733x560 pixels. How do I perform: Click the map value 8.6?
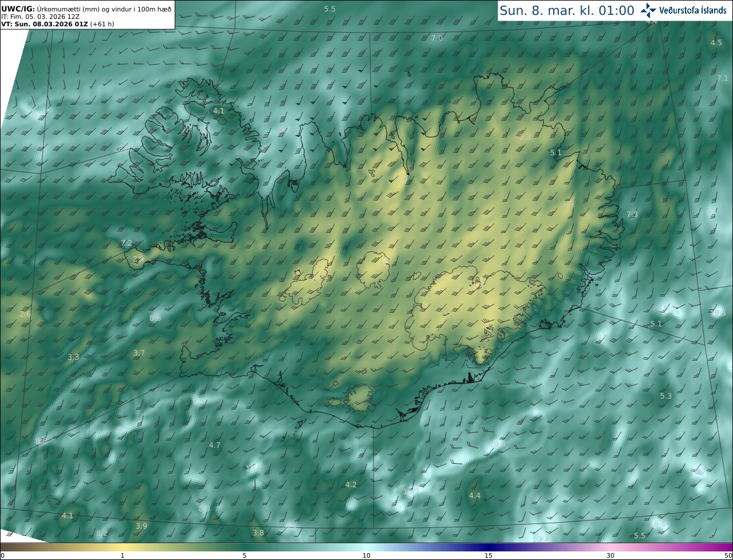point(155,318)
